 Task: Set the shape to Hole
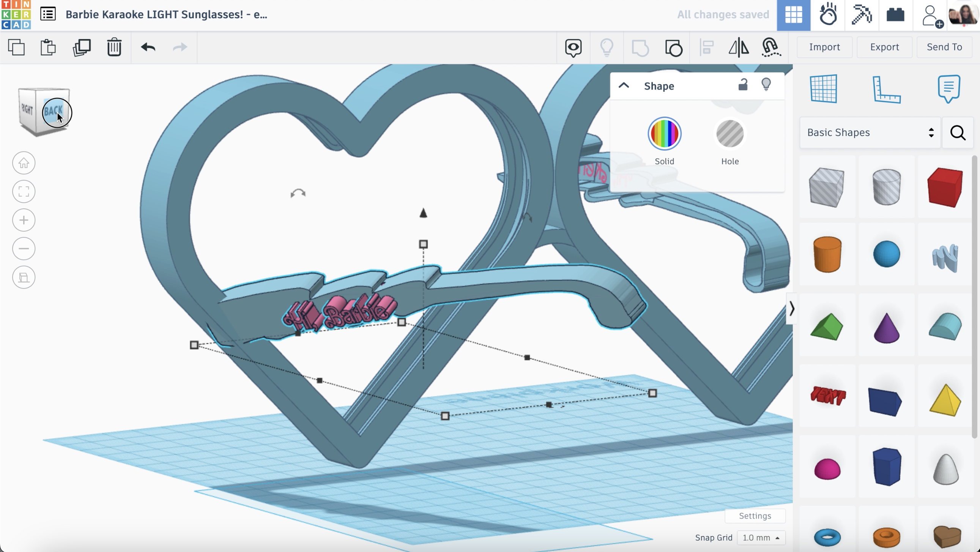click(x=729, y=134)
